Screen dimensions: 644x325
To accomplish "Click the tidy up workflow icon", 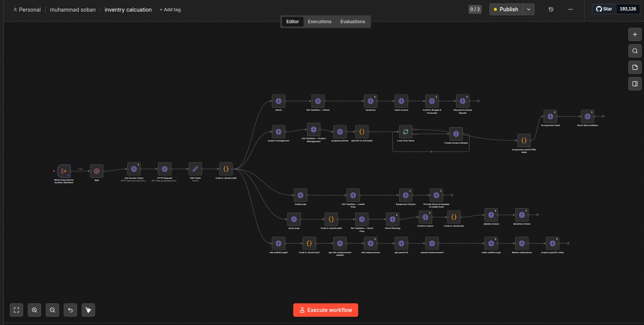I will [x=88, y=310].
